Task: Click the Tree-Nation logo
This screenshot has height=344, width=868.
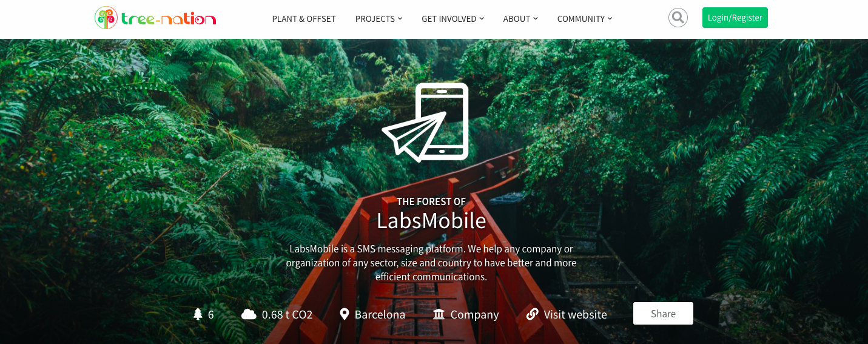Action: 155,18
